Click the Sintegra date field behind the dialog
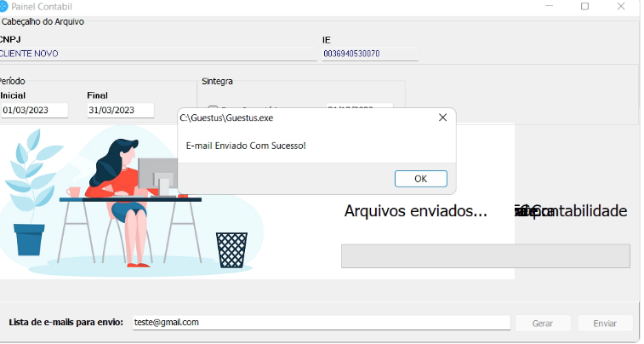644x344 pixels. point(359,106)
